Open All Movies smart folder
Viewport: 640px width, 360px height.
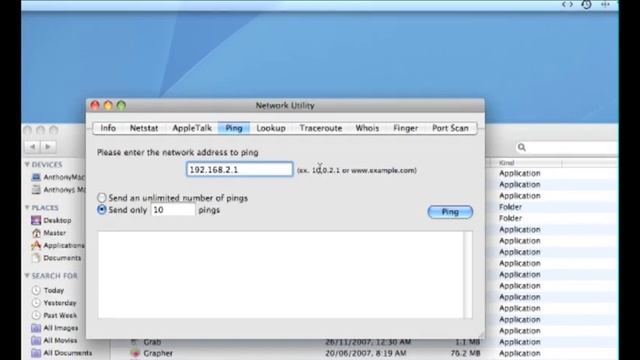click(x=54, y=340)
